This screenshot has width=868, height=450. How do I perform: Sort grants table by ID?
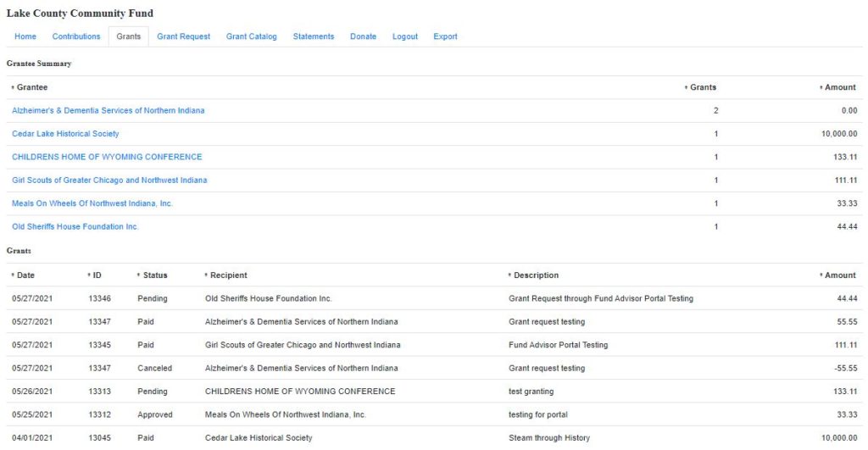pos(97,275)
